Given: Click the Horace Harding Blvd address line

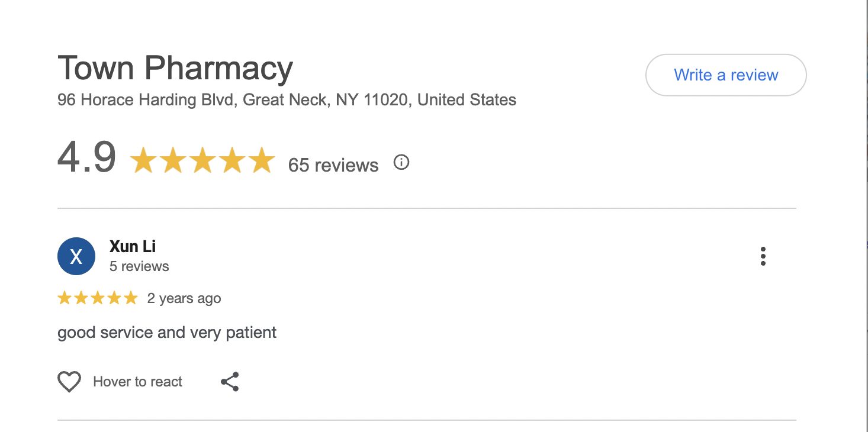Looking at the screenshot, I should point(287,99).
